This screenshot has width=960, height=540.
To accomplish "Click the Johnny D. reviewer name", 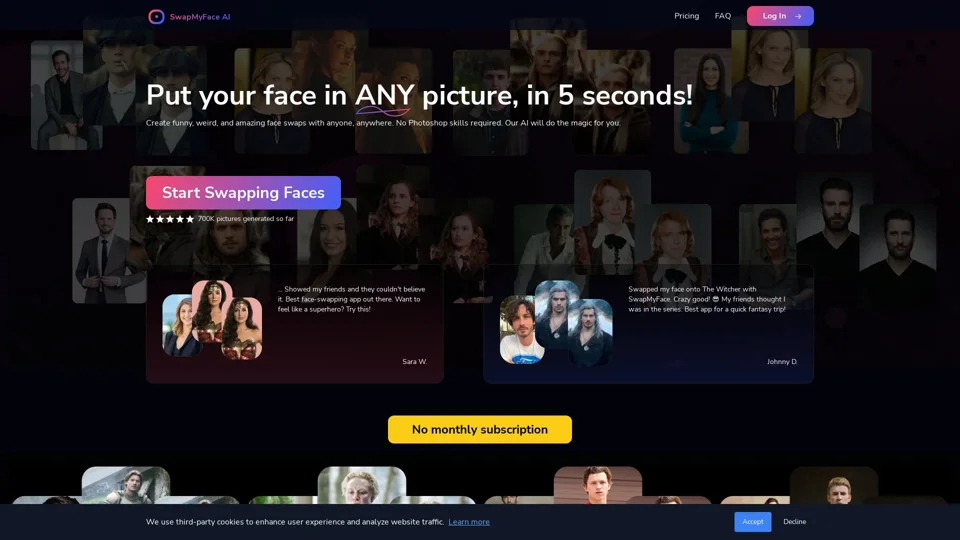I will coord(782,362).
